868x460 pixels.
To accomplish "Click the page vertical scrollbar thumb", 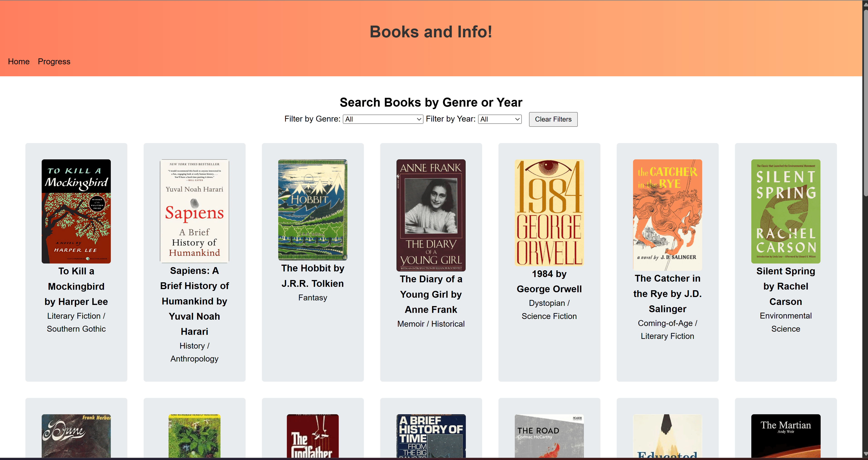I will point(865,103).
